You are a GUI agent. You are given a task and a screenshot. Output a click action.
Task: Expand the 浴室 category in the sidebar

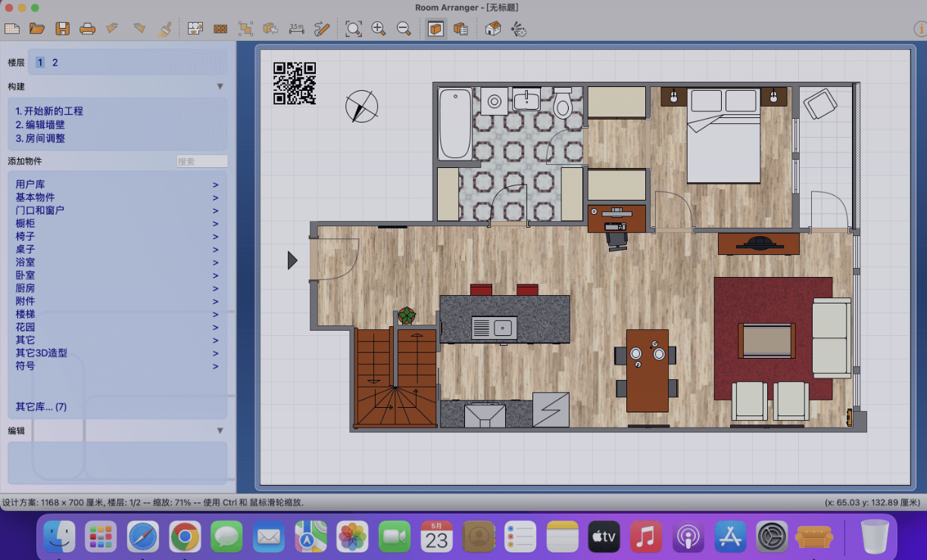[26, 262]
